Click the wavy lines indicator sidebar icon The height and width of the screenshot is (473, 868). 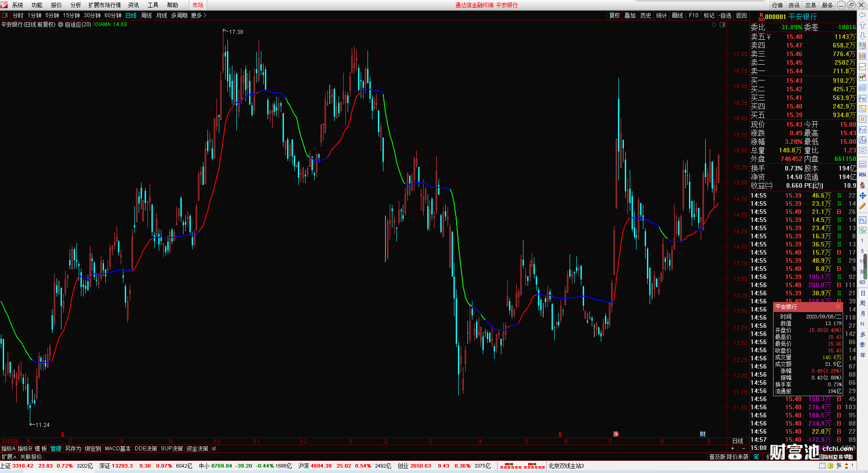click(x=862, y=164)
